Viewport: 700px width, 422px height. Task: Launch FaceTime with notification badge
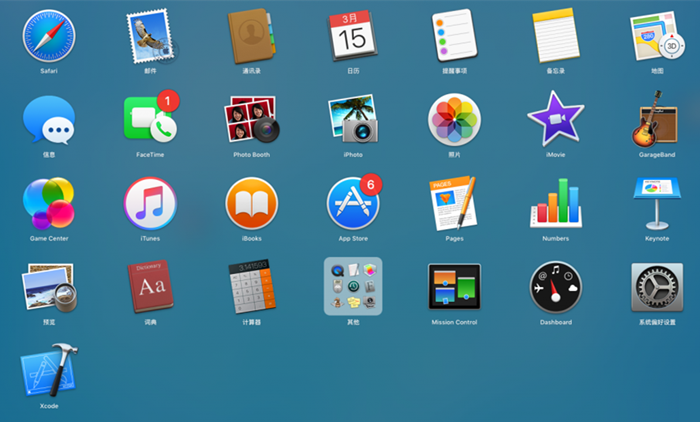tap(150, 118)
